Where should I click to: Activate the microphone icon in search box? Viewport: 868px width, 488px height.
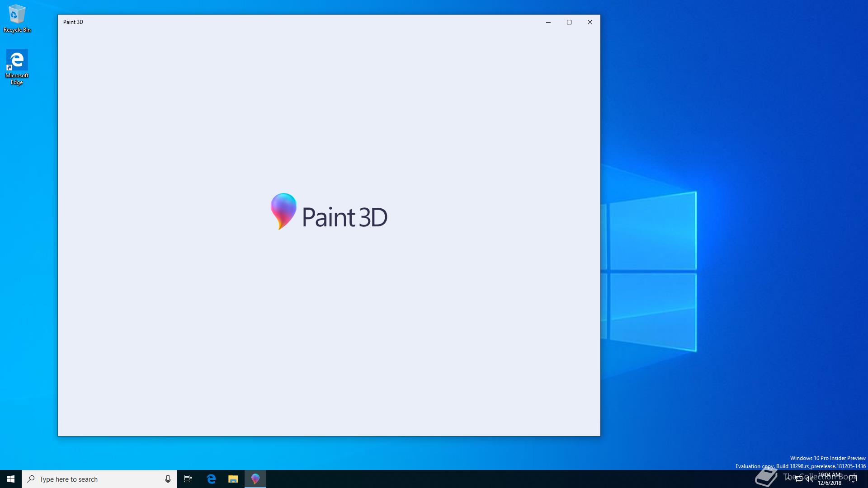pyautogui.click(x=168, y=479)
